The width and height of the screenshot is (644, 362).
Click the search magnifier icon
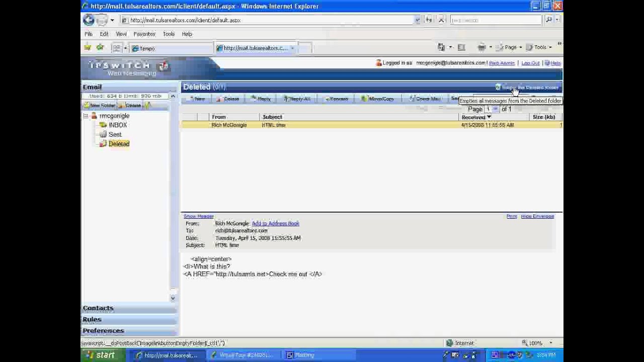[548, 20]
